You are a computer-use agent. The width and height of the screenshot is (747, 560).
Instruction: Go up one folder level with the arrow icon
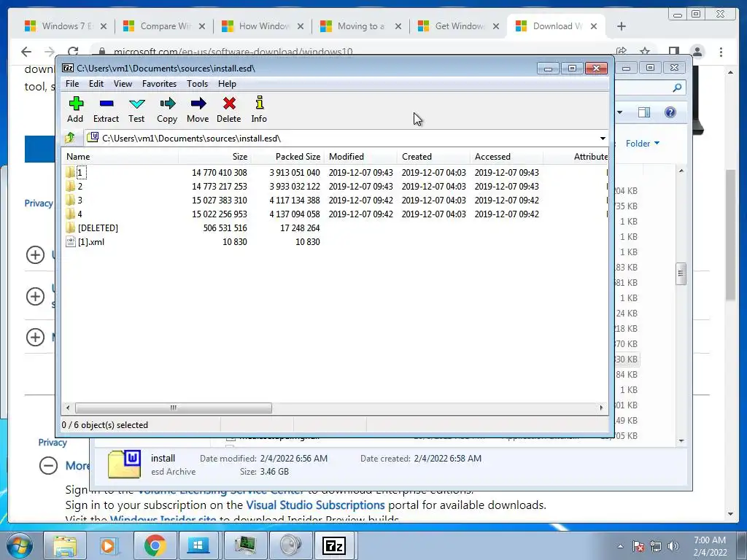tap(70, 138)
